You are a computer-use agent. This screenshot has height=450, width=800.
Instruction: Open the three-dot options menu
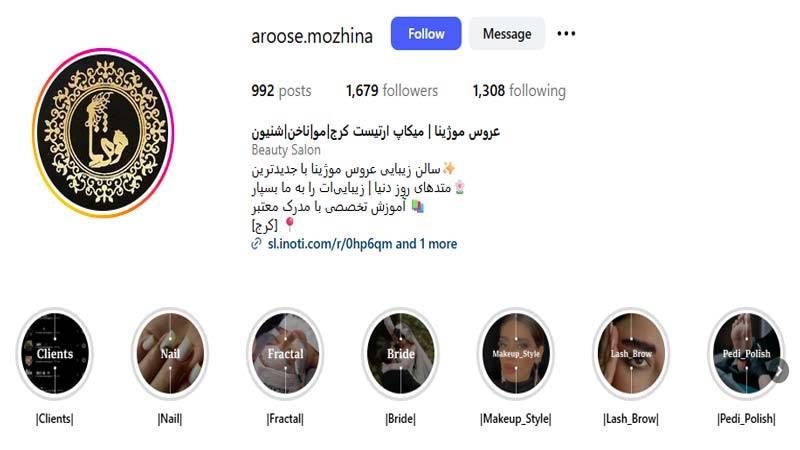pyautogui.click(x=566, y=34)
